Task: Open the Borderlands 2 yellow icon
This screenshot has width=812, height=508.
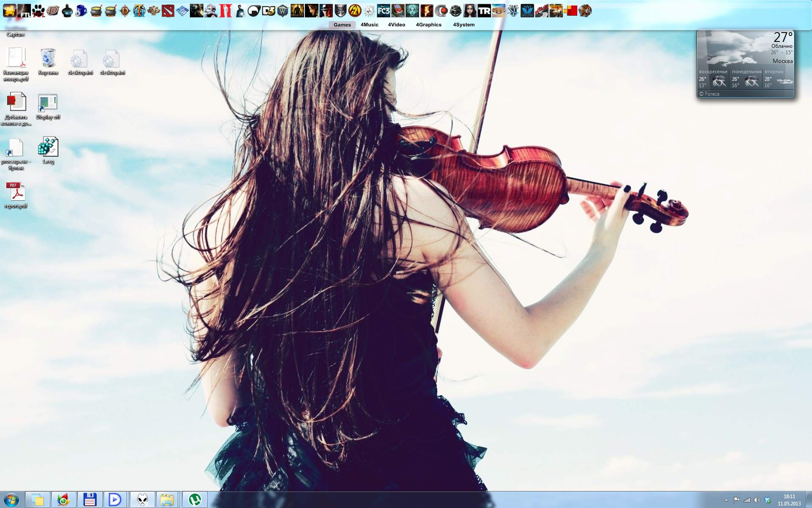Action: click(355, 11)
